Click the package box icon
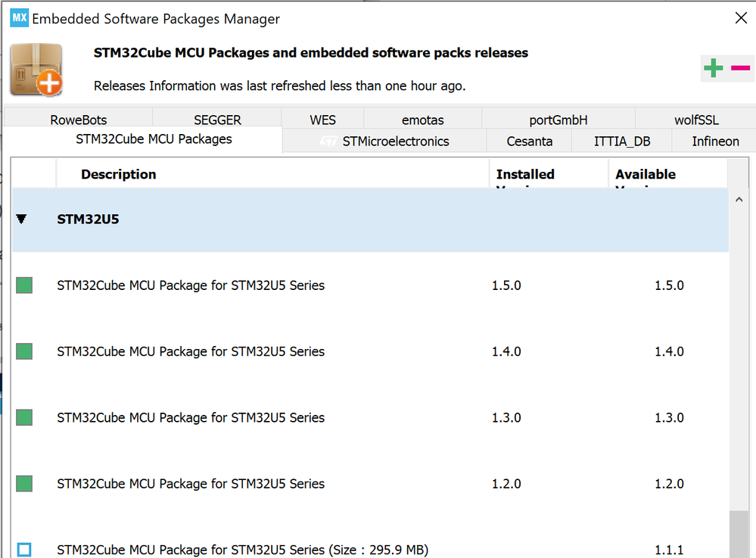This screenshot has height=558, width=756. point(36,70)
